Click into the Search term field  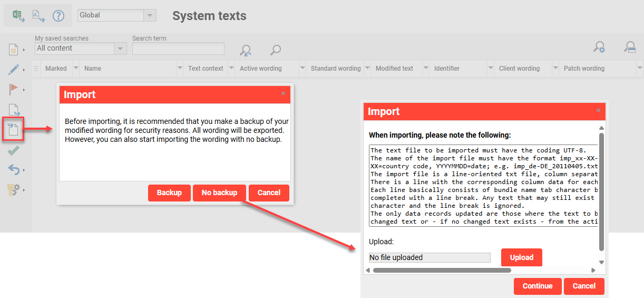pyautogui.click(x=178, y=49)
